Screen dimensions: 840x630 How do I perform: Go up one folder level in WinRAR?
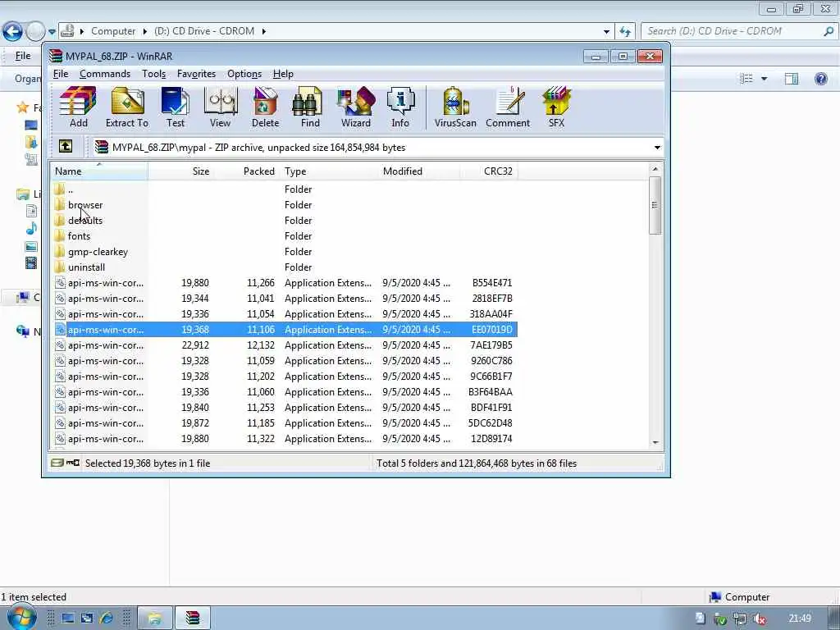click(66, 146)
